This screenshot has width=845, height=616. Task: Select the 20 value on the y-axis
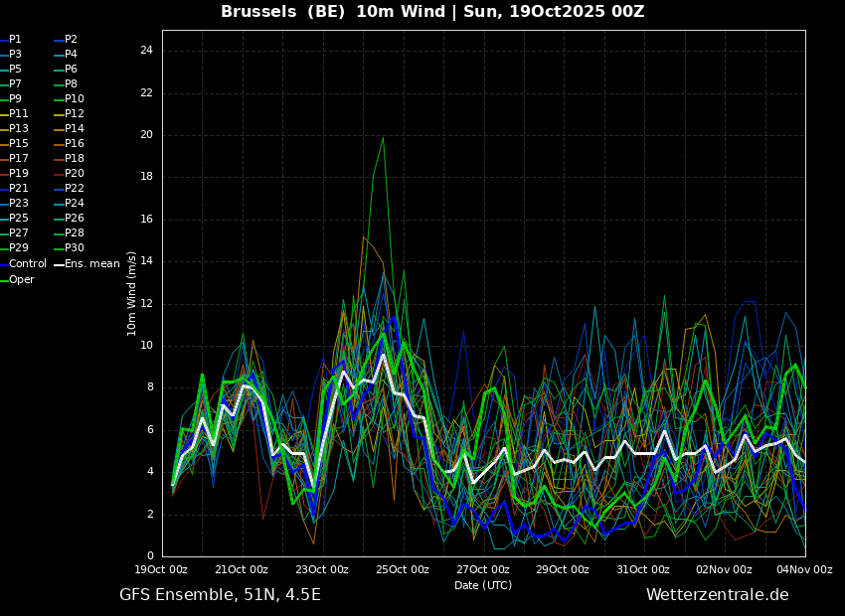(146, 135)
